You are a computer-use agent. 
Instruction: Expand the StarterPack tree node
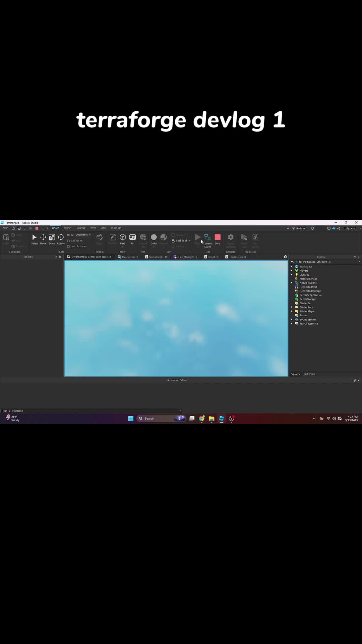(291, 307)
